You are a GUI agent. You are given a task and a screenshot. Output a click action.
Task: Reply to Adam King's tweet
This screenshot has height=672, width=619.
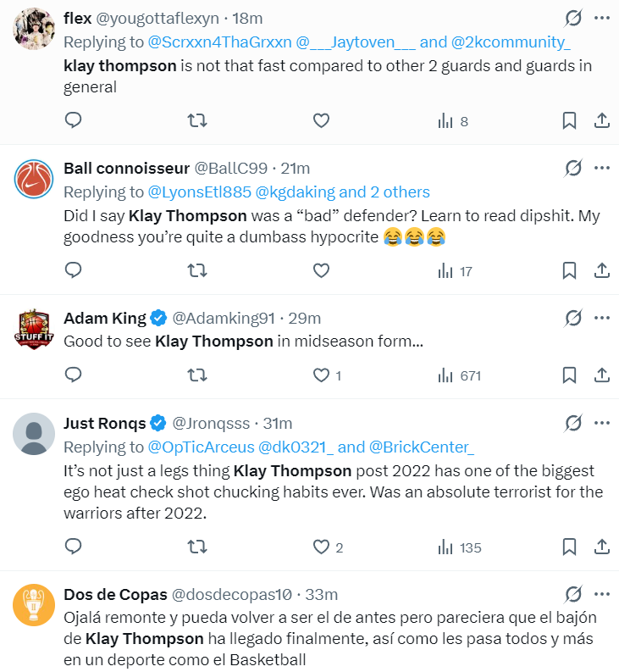pyautogui.click(x=74, y=375)
